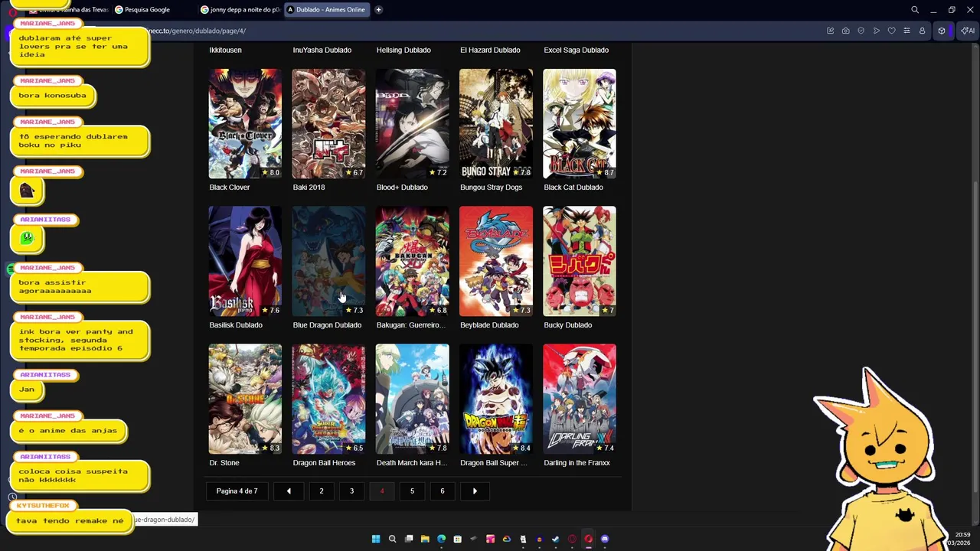Click the Black Clover title text link
The width and height of the screenshot is (980, 551).
(230, 187)
